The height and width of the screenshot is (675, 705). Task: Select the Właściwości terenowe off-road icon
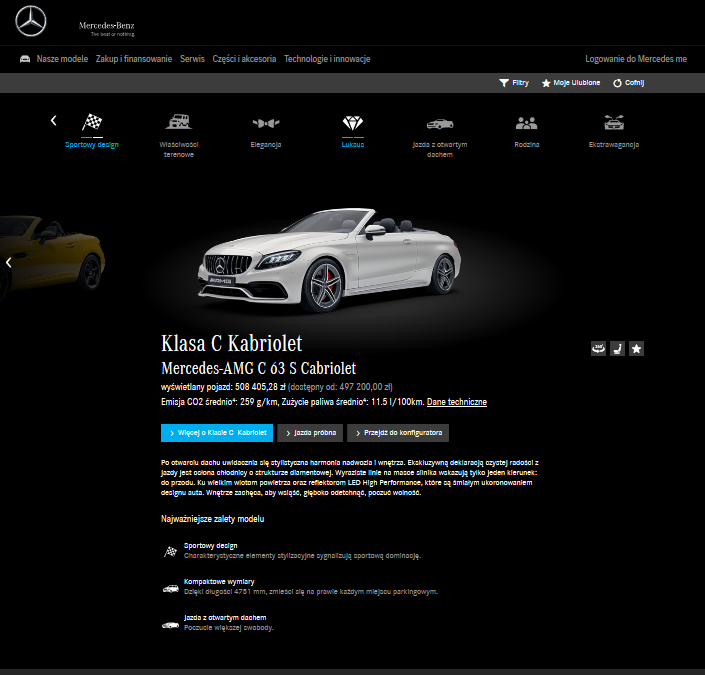click(178, 121)
